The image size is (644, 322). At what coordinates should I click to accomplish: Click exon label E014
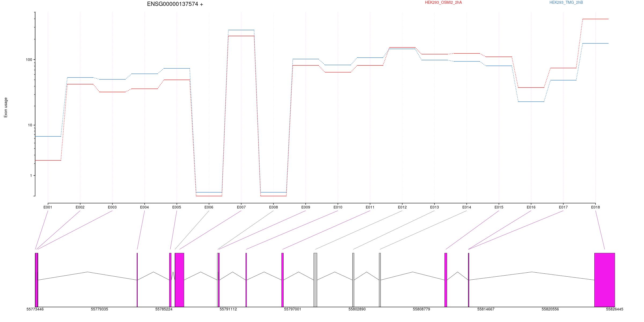467,207
